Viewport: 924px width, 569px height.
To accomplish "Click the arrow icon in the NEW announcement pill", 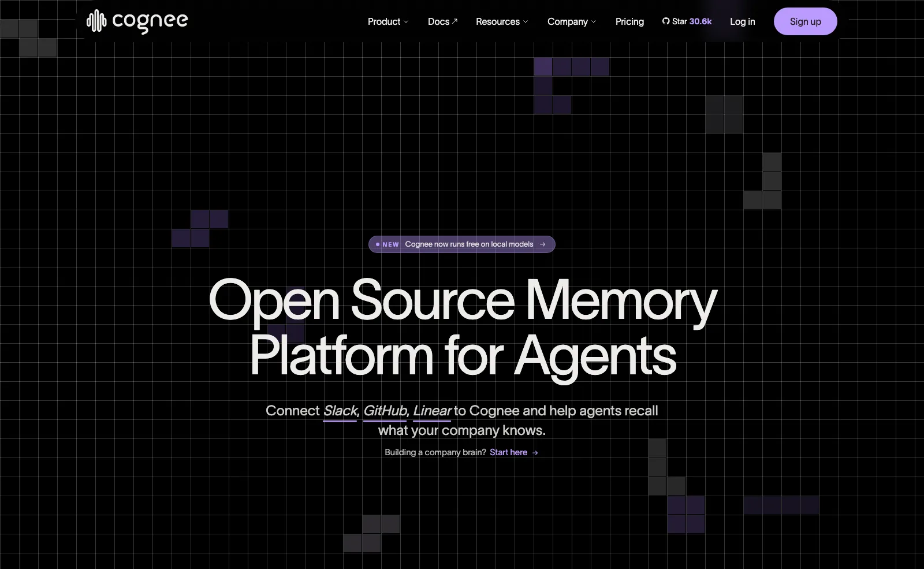I will 542,244.
